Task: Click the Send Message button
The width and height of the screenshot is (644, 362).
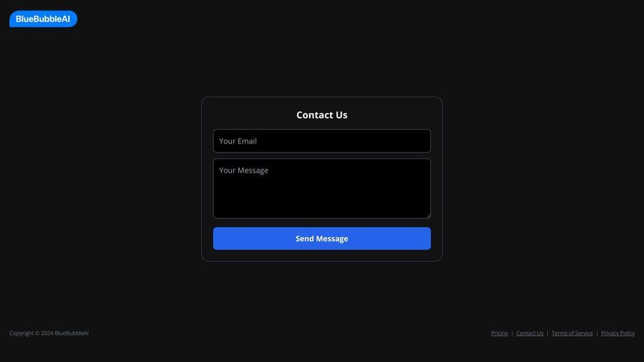Action: (322, 238)
